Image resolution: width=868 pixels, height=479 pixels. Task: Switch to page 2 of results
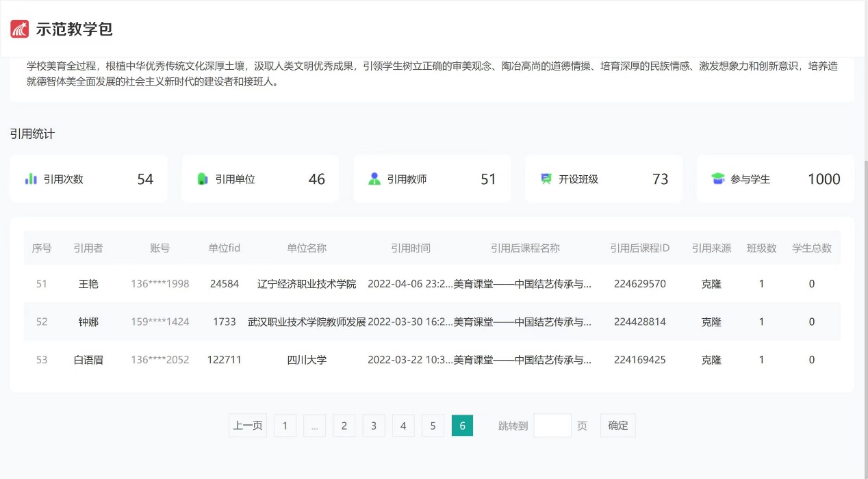tap(344, 426)
